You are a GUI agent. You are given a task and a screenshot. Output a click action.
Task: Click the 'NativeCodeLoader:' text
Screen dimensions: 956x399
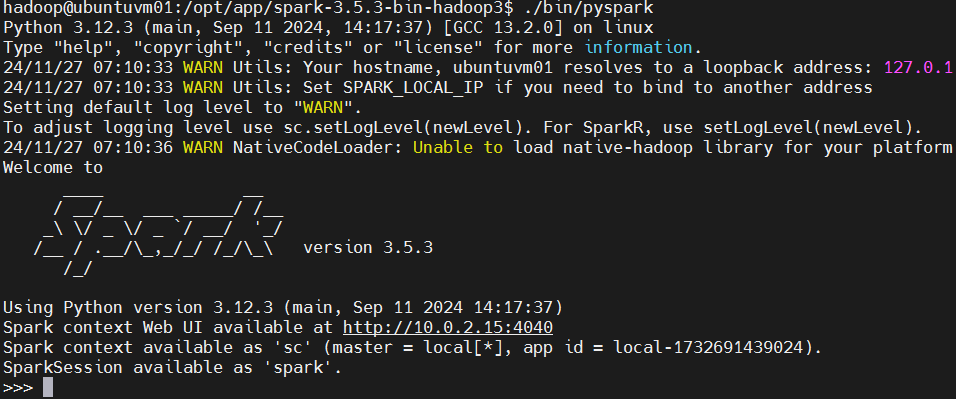tap(318, 148)
